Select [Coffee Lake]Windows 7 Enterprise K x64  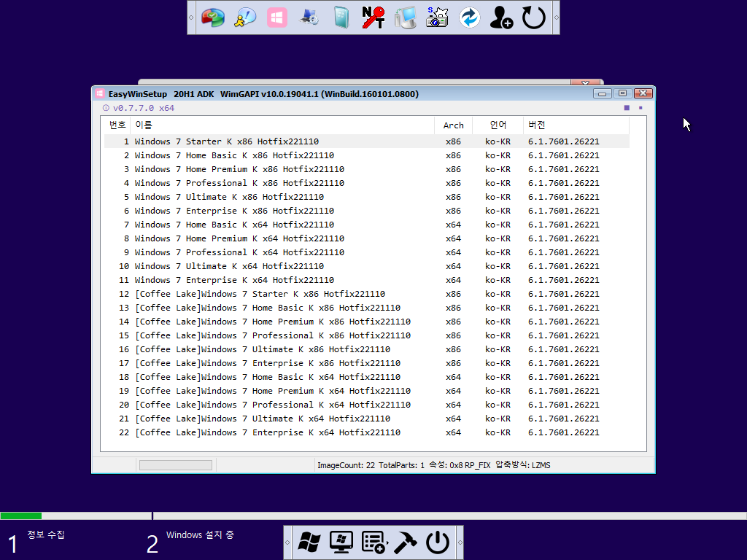pos(367,432)
